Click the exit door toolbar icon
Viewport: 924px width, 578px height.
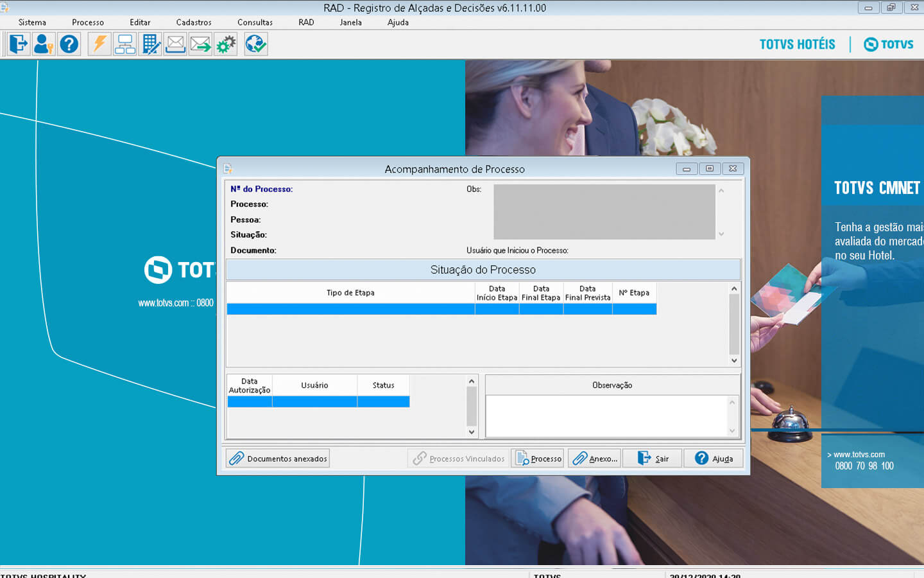click(x=19, y=44)
